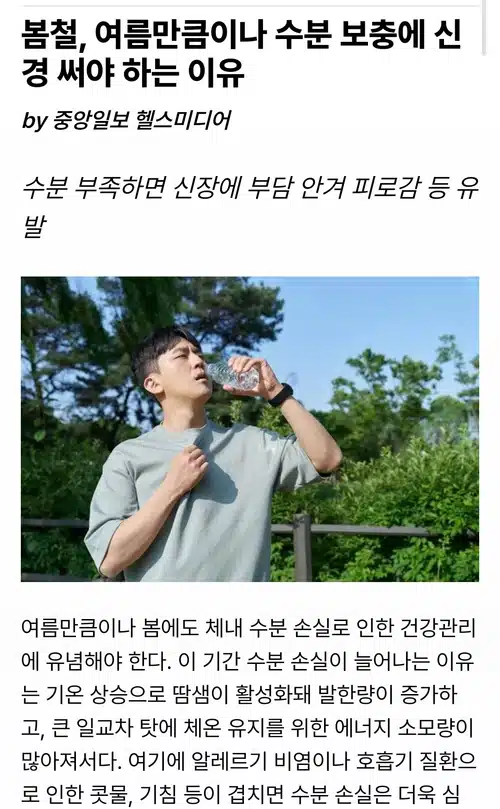Screen dimensions: 500x809
Task: Click the black smartwatch on the man's wrist
Action: tap(281, 395)
